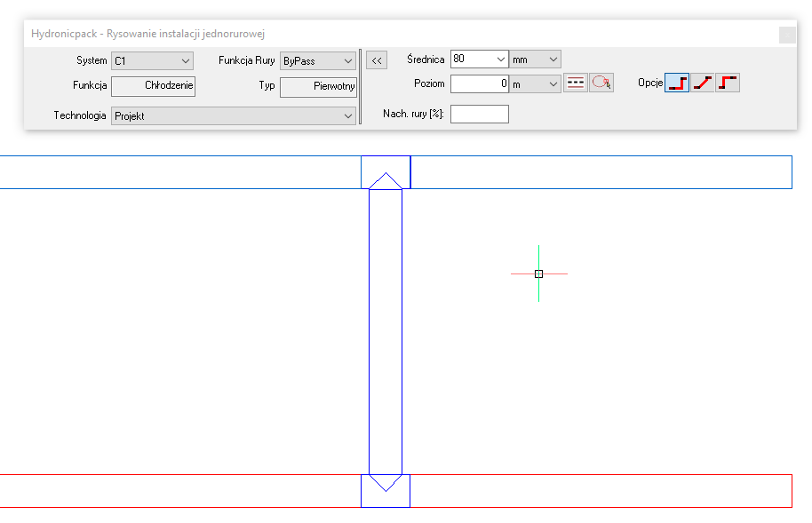
Task: Click the top arrow of the vertical pipe
Action: pos(385,180)
